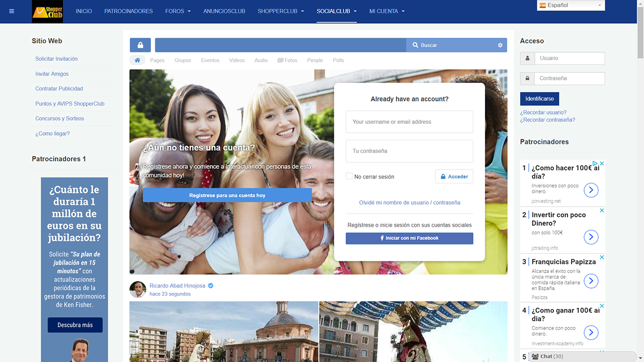644x362 pixels.
Task: Switch to the Grupos tab
Action: 183,60
